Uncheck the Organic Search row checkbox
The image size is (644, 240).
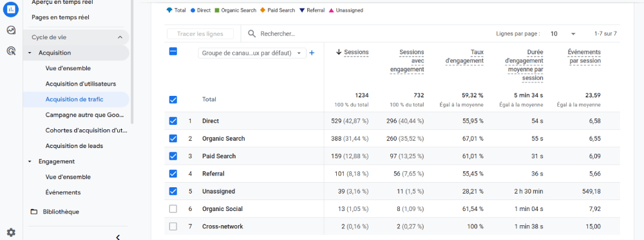coord(173,139)
